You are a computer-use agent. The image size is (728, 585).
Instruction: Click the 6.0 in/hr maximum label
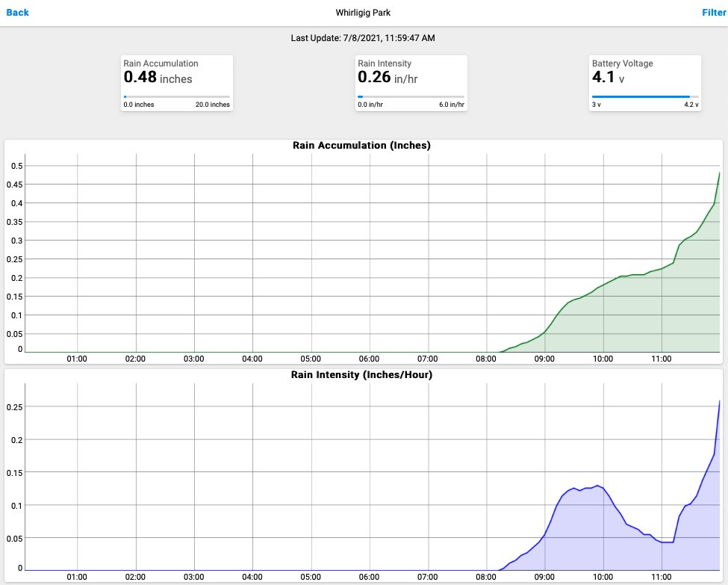click(x=452, y=105)
